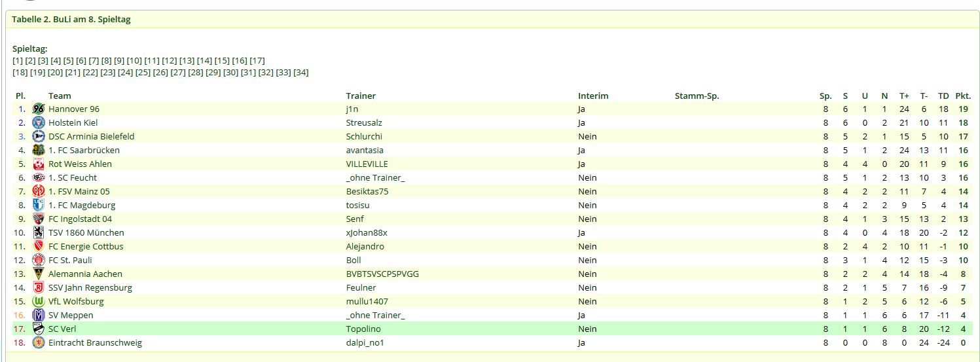Open Holstein Kiel team name
The image size is (980, 362).
(x=73, y=122)
